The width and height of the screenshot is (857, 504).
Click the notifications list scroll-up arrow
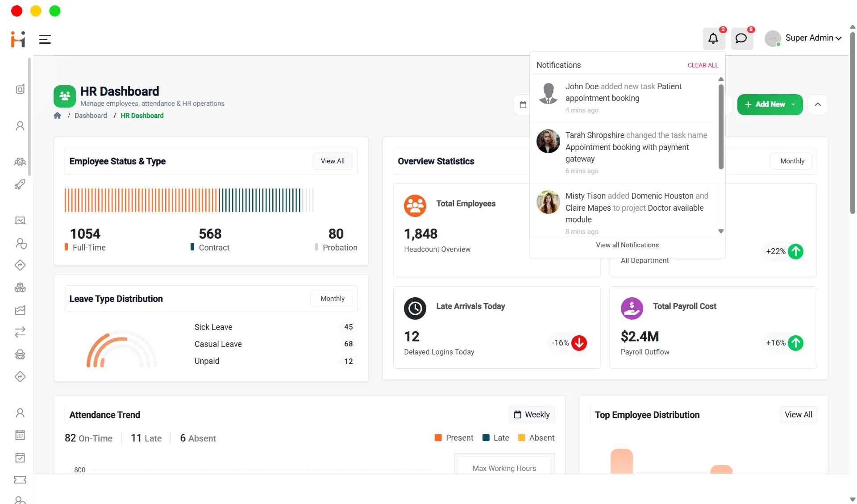click(721, 79)
